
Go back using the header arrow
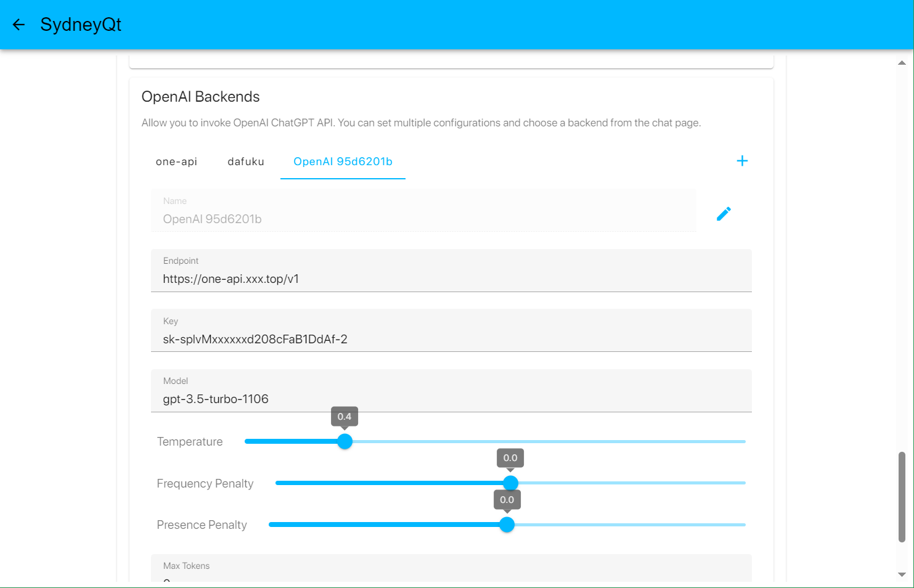[x=18, y=25]
